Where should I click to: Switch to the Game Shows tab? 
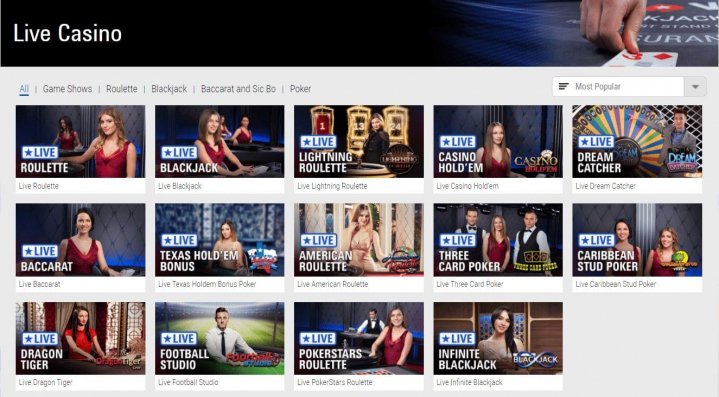(x=67, y=89)
